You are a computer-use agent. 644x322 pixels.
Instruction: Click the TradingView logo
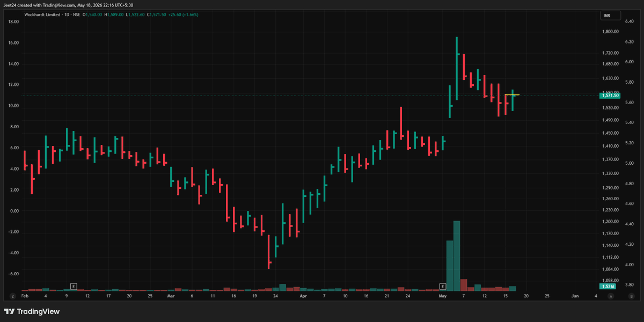pyautogui.click(x=32, y=311)
